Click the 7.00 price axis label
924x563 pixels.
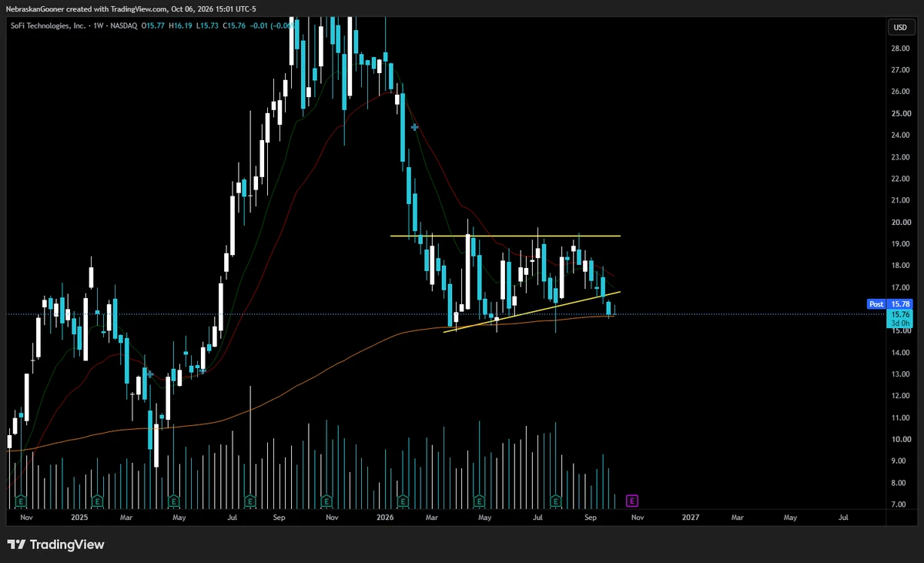coord(900,504)
